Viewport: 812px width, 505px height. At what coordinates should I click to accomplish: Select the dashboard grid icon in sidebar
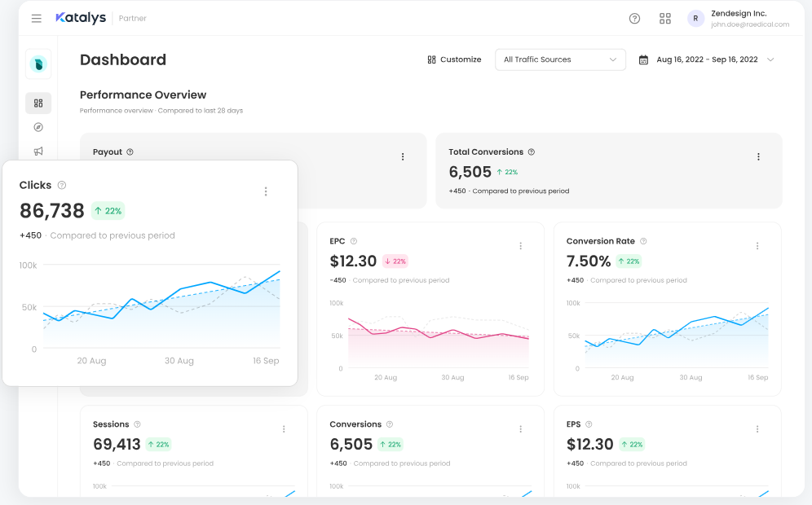click(x=38, y=103)
